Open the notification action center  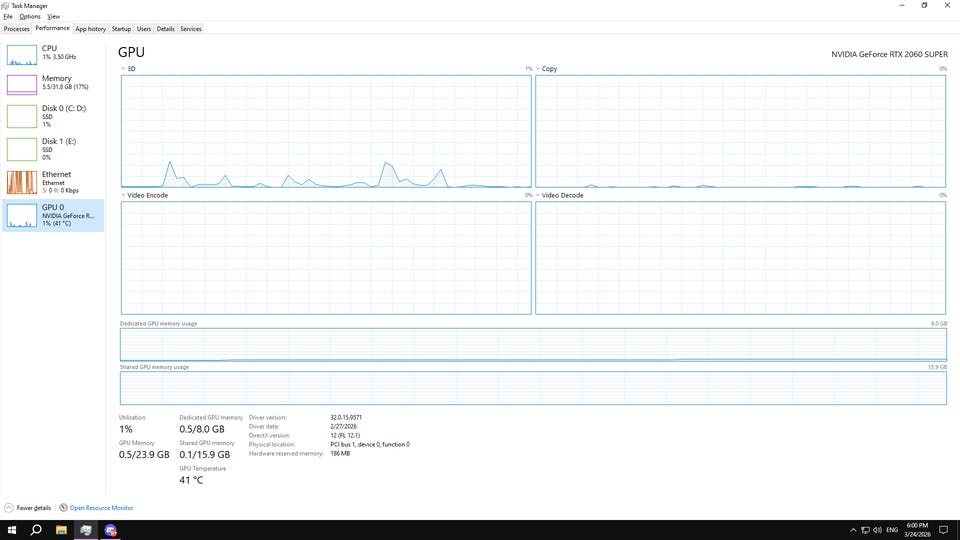pos(943,530)
